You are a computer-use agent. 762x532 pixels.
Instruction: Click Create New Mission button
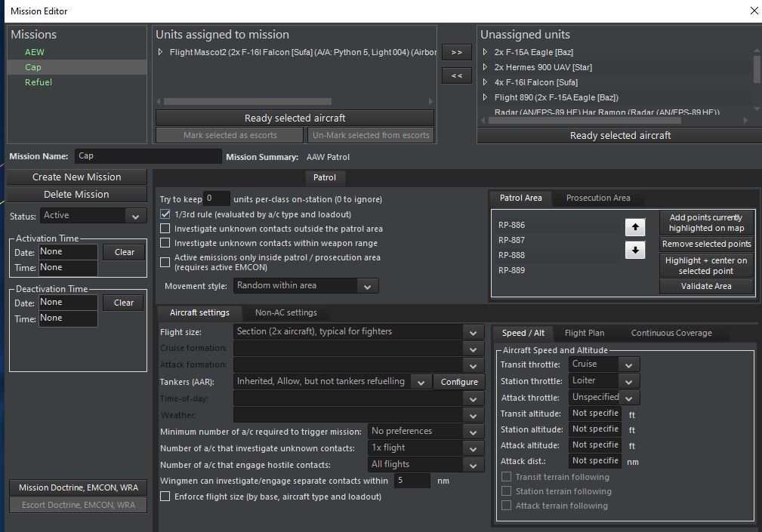coord(77,177)
